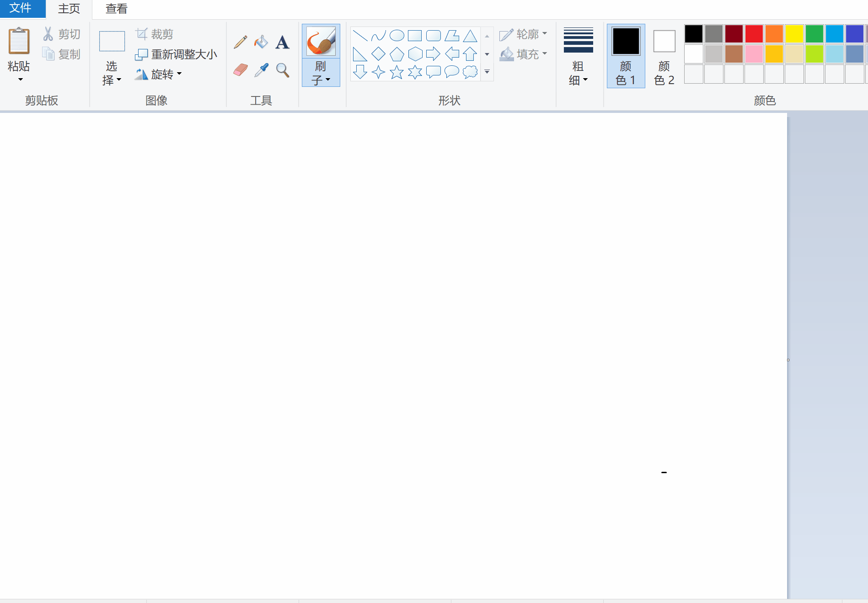This screenshot has width=868, height=603.
Task: Choose the Oval shape
Action: (396, 36)
